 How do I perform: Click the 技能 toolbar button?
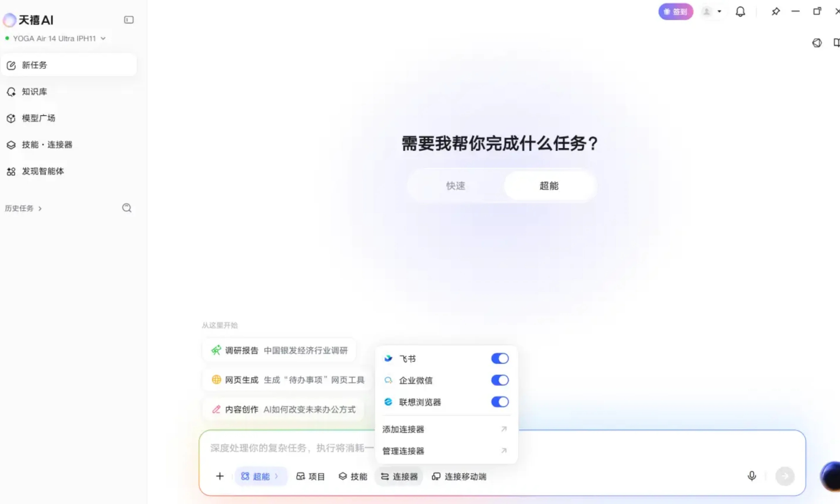[353, 476]
